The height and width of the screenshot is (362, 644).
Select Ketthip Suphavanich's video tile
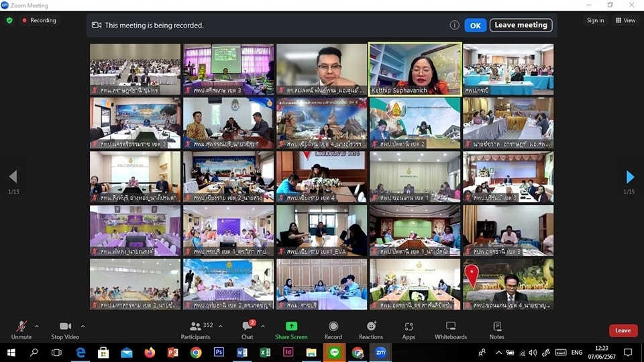tap(415, 69)
